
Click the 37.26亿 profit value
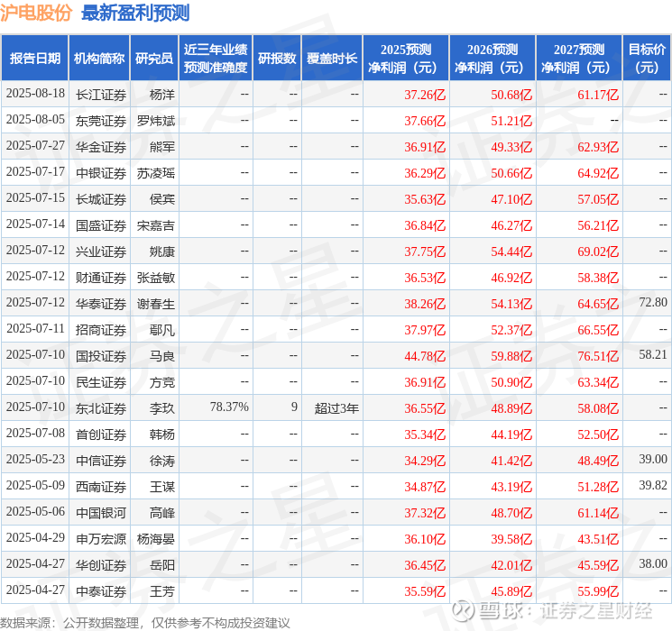click(425, 95)
